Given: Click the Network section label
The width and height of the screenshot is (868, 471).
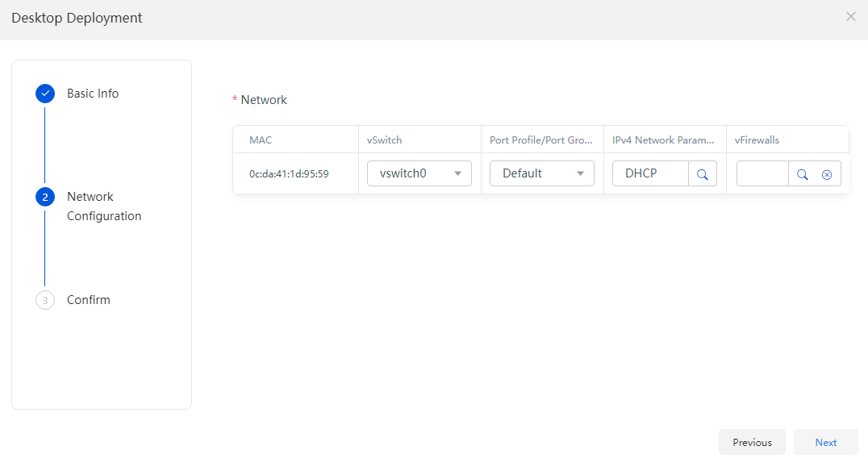Looking at the screenshot, I should (x=264, y=100).
